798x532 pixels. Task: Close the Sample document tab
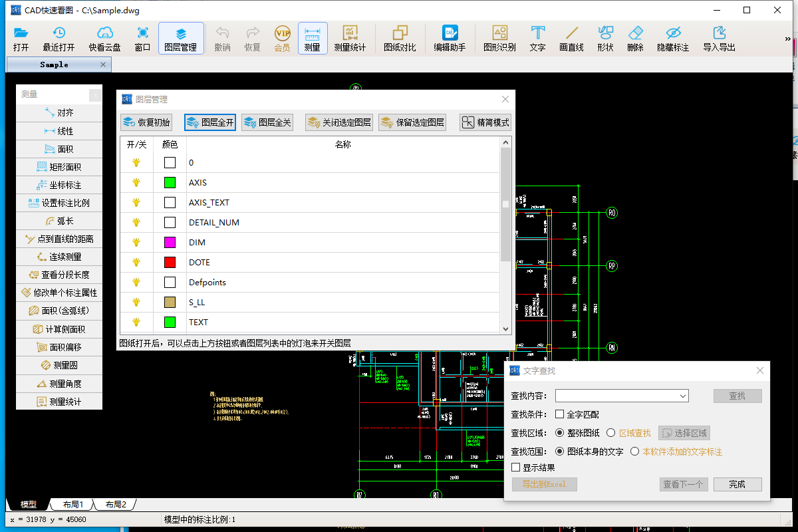103,65
